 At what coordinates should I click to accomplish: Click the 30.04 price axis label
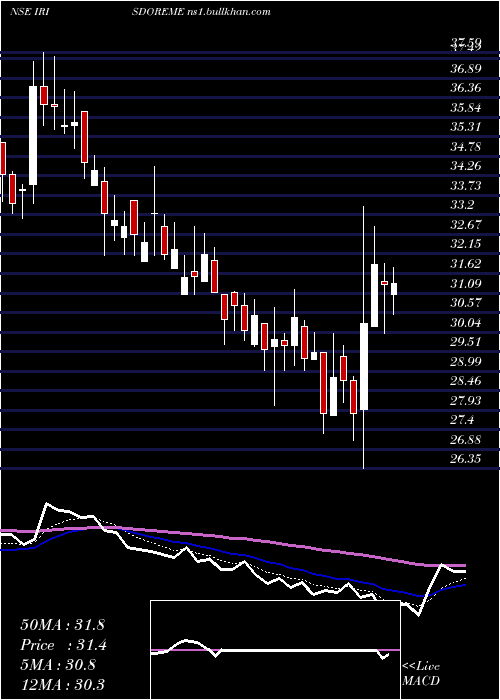click(466, 322)
